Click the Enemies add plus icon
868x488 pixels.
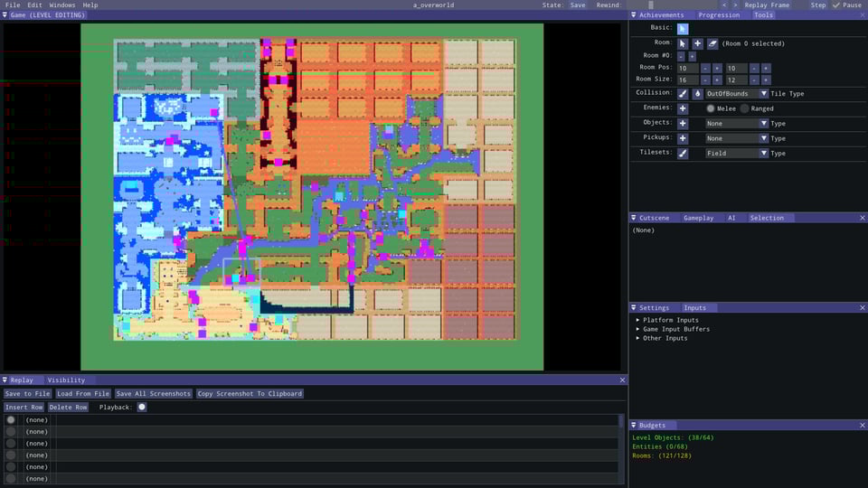click(x=683, y=108)
